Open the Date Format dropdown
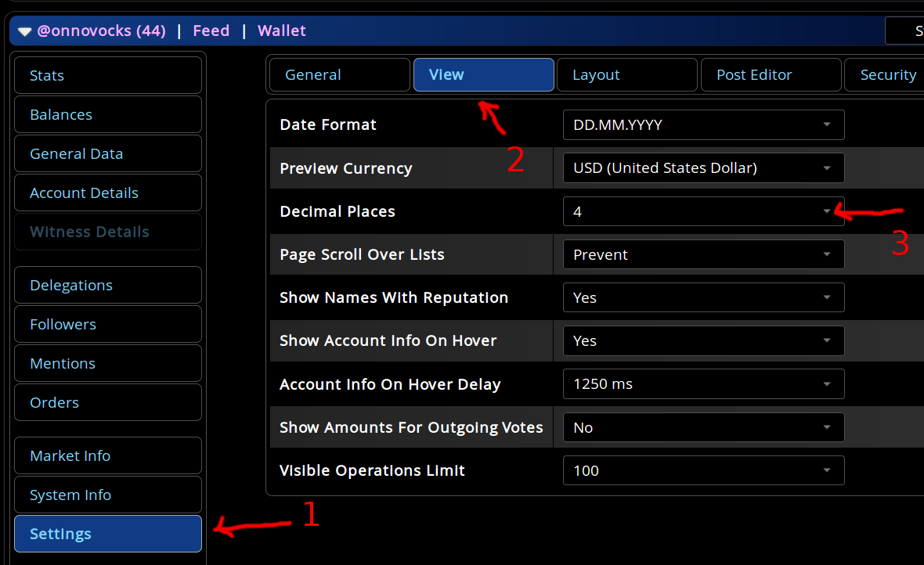This screenshot has width=924, height=565. coord(704,125)
